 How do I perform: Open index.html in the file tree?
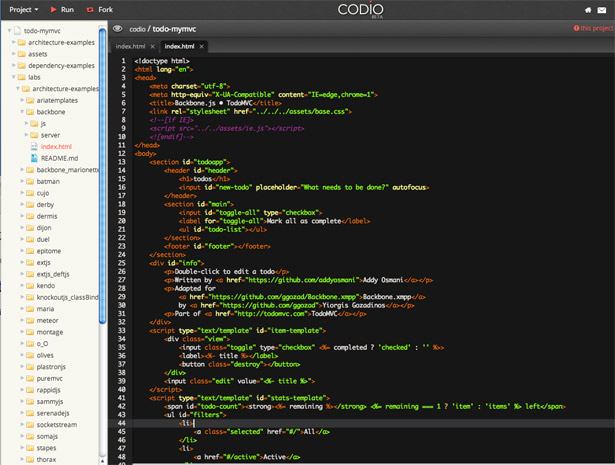tap(56, 147)
